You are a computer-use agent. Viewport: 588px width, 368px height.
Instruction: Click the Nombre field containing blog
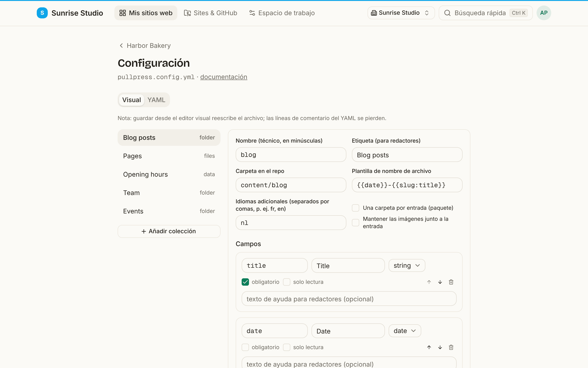tap(291, 155)
